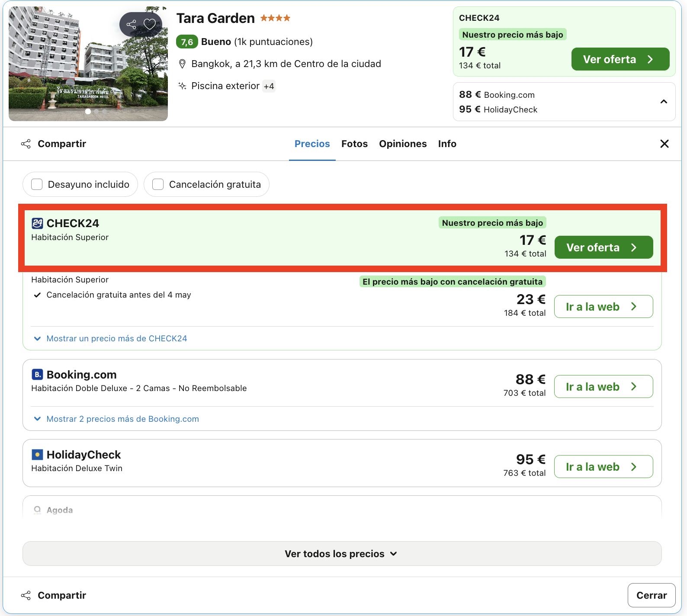Viewport: 687px width, 616px height.
Task: Click Ir a la web for 23 € offer
Action: click(x=604, y=307)
